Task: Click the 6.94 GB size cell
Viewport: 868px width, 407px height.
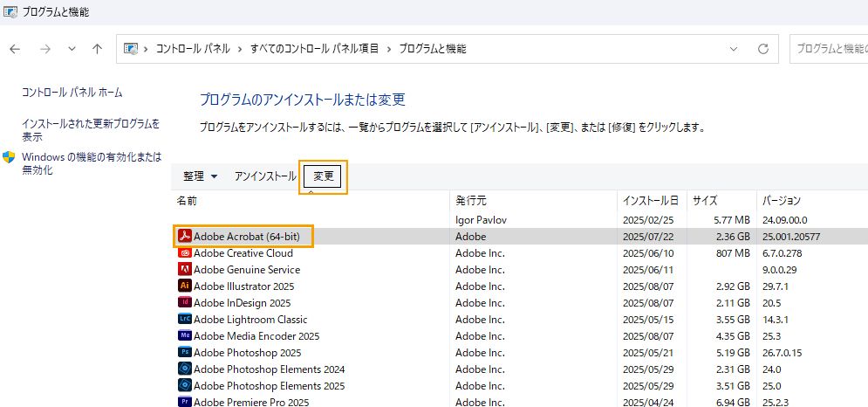Action: click(731, 402)
